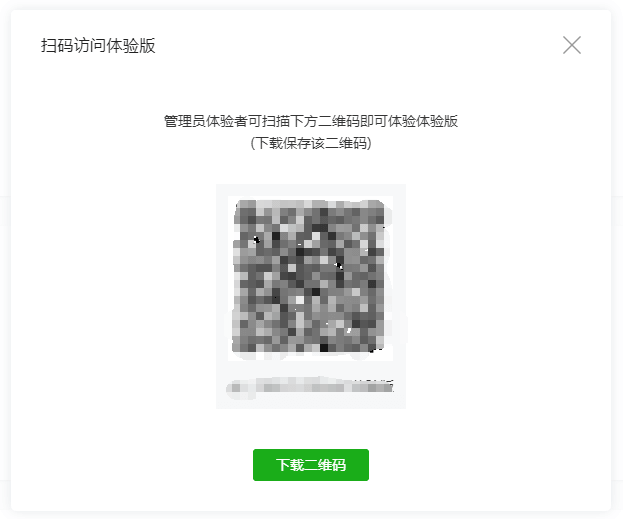
Task: Click the grey card padding around the QR code
Action: [x=222, y=296]
